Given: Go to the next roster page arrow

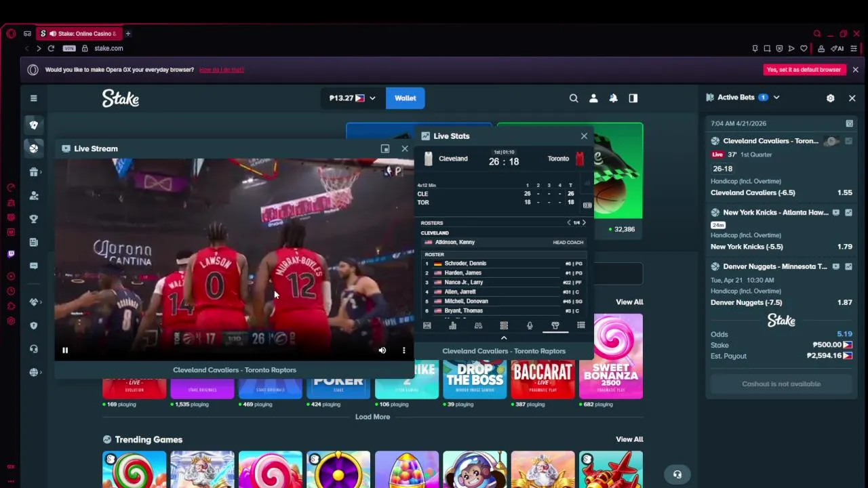Looking at the screenshot, I should 584,223.
